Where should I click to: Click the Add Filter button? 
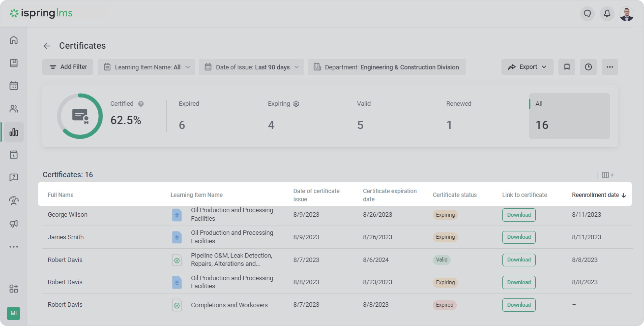tap(68, 67)
